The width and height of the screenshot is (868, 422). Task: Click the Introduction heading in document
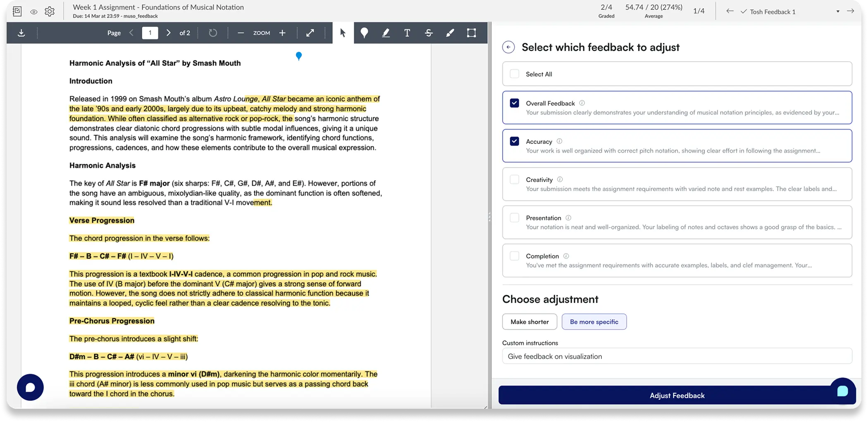[x=91, y=81]
